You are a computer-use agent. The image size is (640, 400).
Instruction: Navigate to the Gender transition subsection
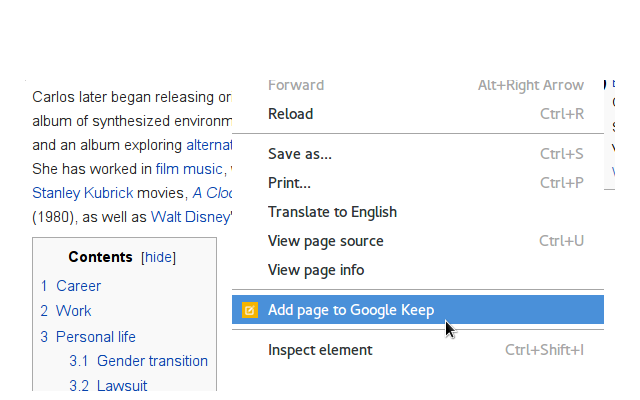152,361
